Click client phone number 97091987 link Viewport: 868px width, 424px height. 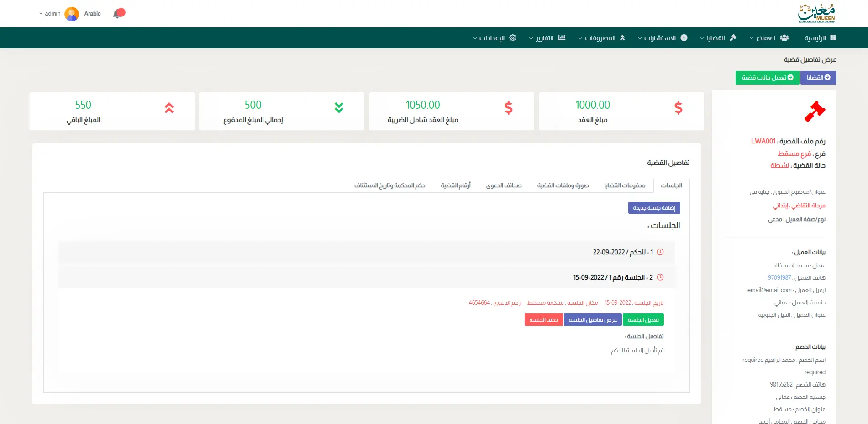pos(779,278)
